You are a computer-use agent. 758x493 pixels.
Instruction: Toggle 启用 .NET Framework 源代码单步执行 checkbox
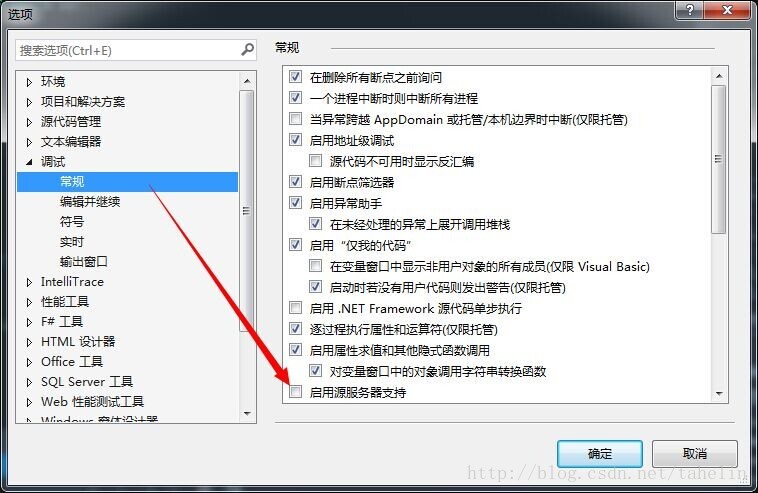coord(295,307)
